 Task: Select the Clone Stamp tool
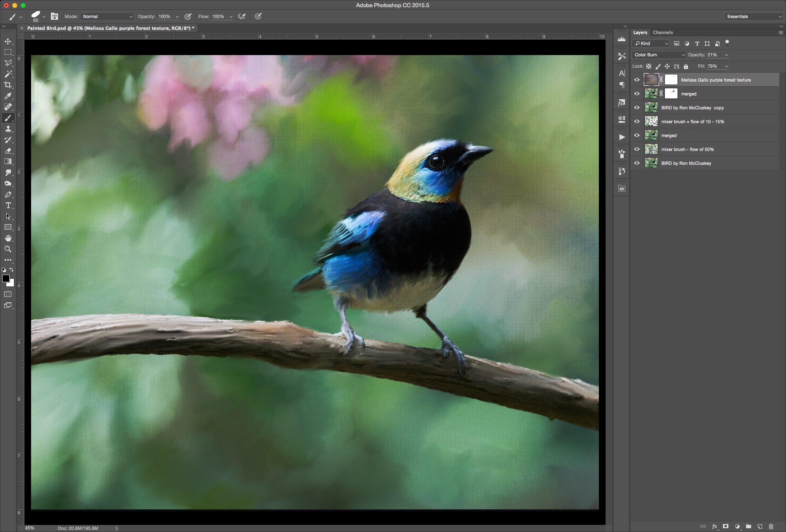click(8, 129)
